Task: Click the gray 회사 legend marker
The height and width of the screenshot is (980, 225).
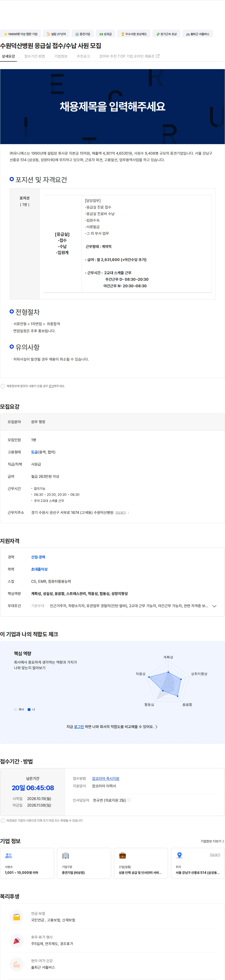Action: tap(15, 710)
